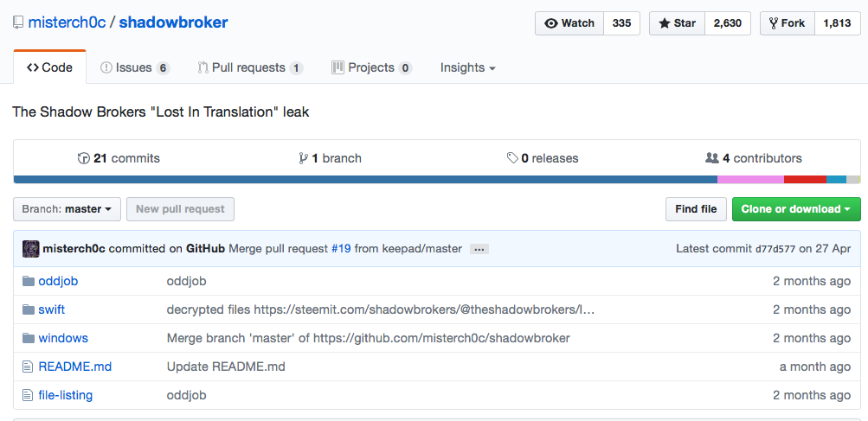868x421 pixels.
Task: Open the oddjob commit message in file-listing row
Action: point(187,396)
